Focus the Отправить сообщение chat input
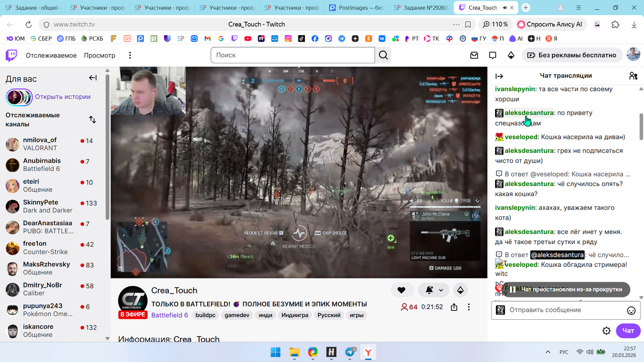The width and height of the screenshot is (644, 362). (565, 310)
